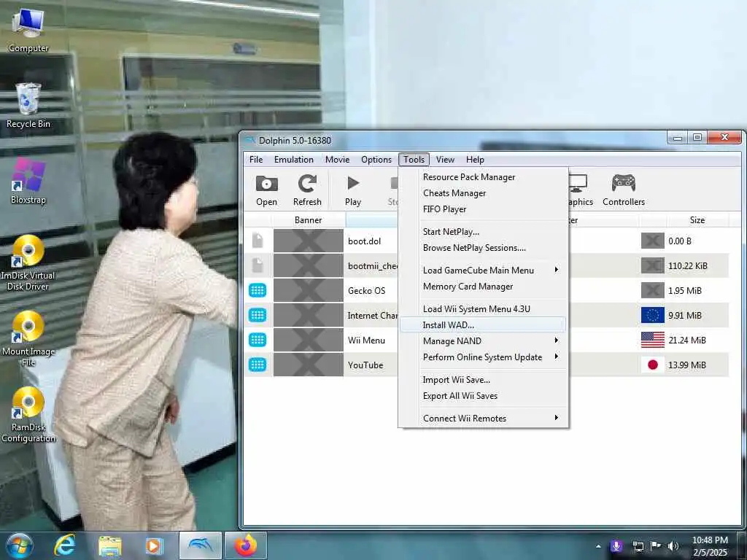Screen dimensions: 747x560
Task: Select Resource Pack Manager menu entry
Action: click(x=483, y=176)
